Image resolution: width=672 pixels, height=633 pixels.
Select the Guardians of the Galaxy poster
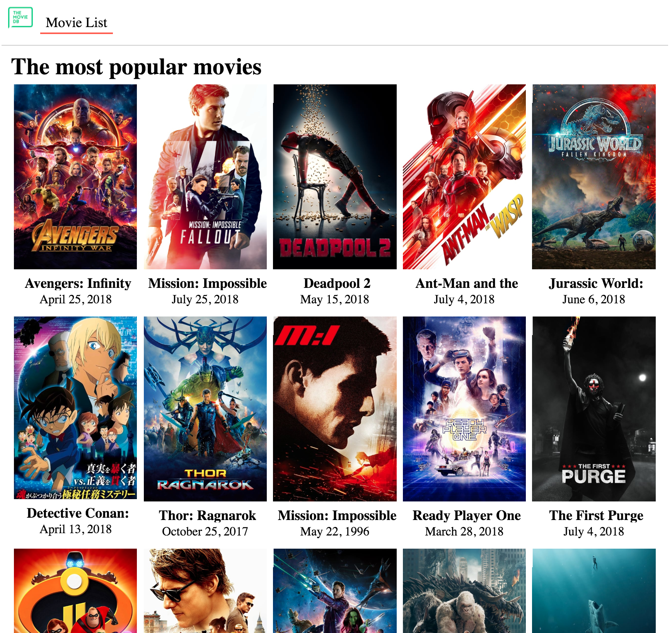(335, 591)
